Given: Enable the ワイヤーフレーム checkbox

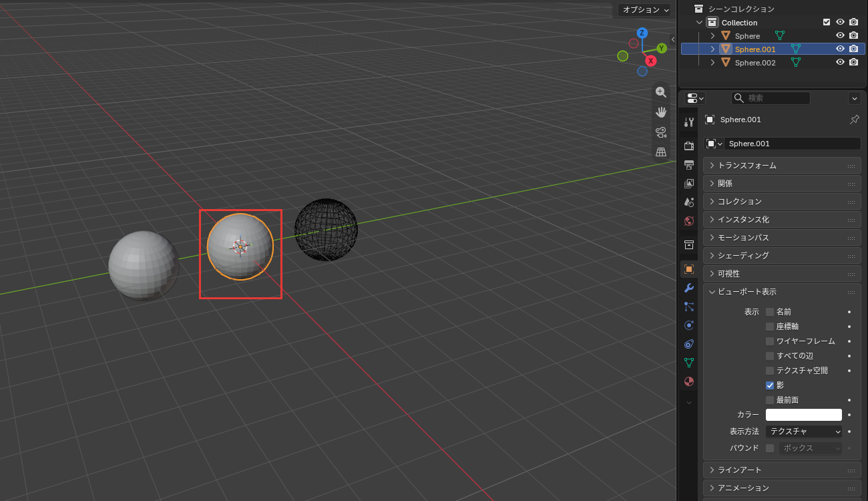Looking at the screenshot, I should [770, 341].
